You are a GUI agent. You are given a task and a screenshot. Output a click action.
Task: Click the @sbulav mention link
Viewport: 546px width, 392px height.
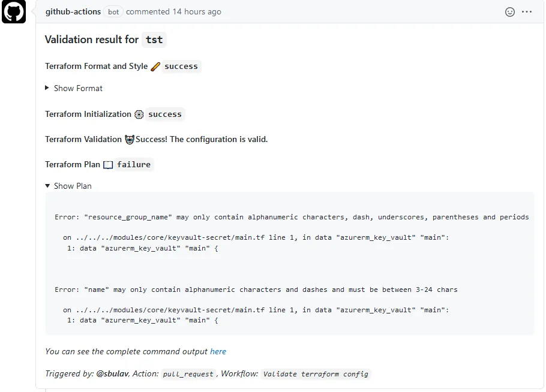click(110, 373)
